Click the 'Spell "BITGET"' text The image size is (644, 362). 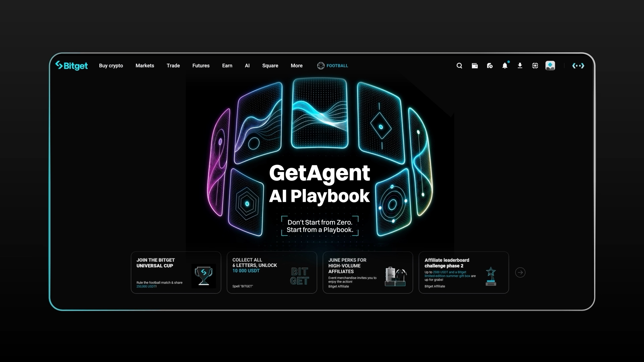coord(243,286)
